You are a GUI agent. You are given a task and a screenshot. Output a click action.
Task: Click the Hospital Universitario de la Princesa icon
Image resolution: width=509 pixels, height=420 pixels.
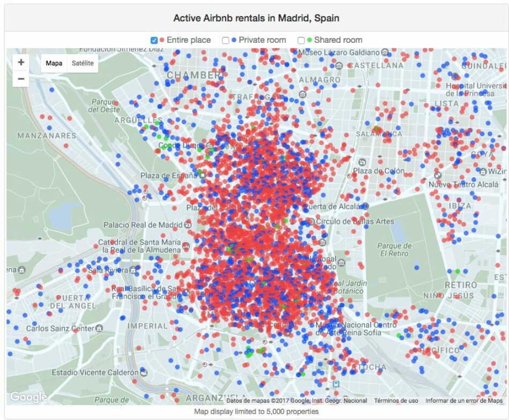[x=455, y=77]
